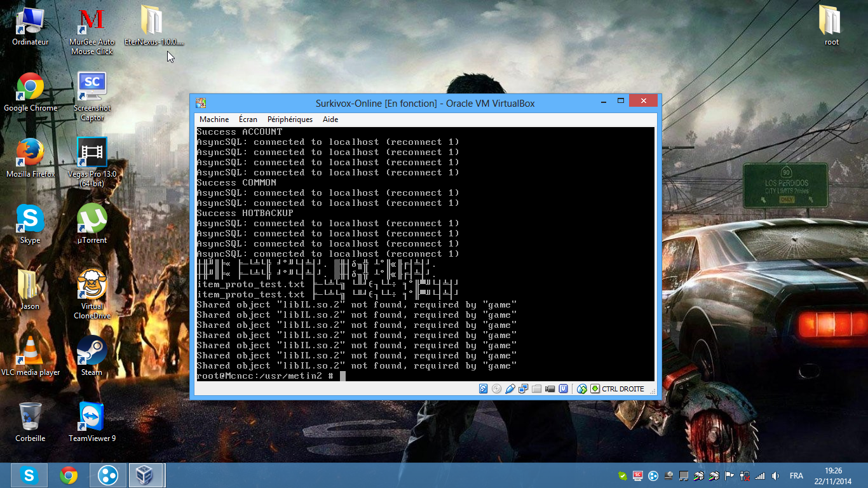Select the Virtual CloneDrive desktop shortcut
The height and width of the screenshot is (488, 868).
[92, 295]
